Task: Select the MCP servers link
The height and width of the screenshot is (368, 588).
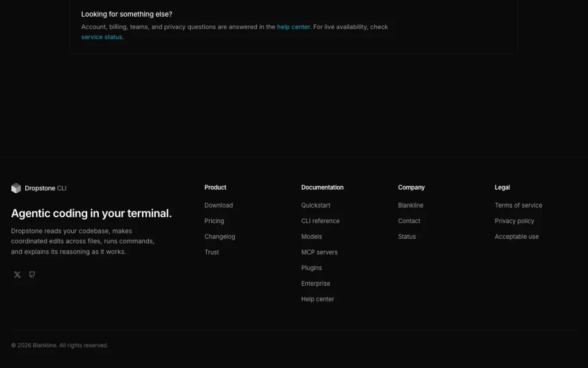Action: [319, 252]
